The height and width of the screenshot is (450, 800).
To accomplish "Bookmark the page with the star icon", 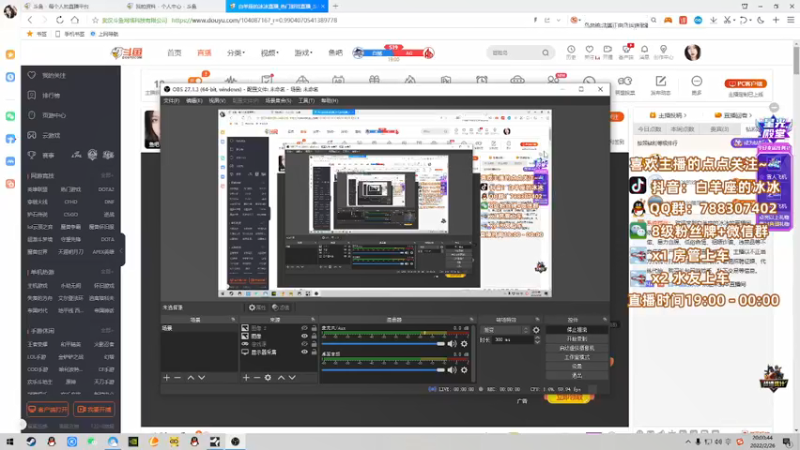I will (x=95, y=20).
